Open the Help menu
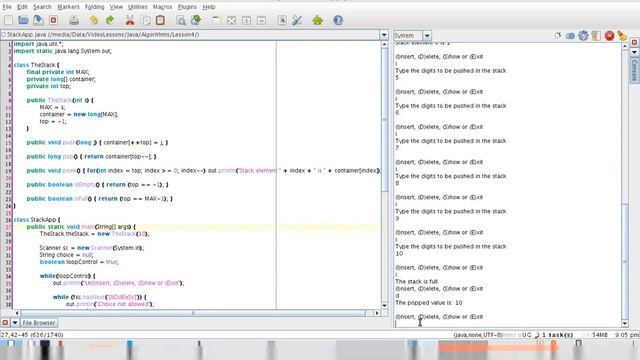This screenshot has height=360, width=640. coord(209,7)
